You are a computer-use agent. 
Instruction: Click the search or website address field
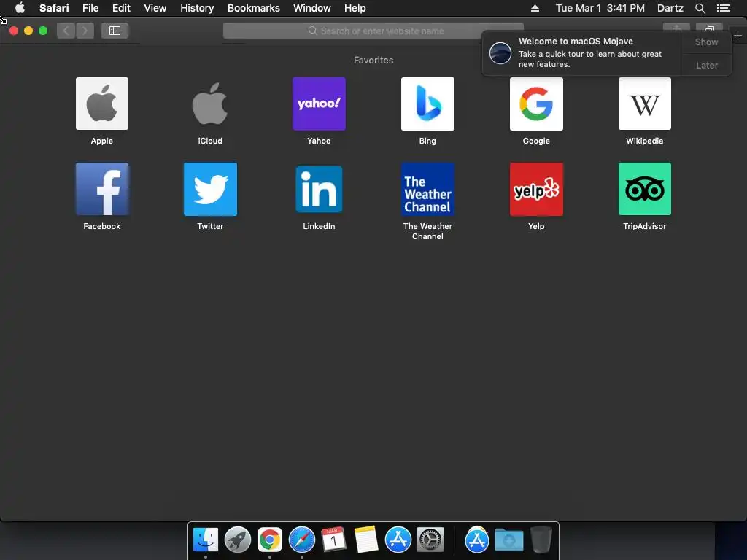point(373,31)
